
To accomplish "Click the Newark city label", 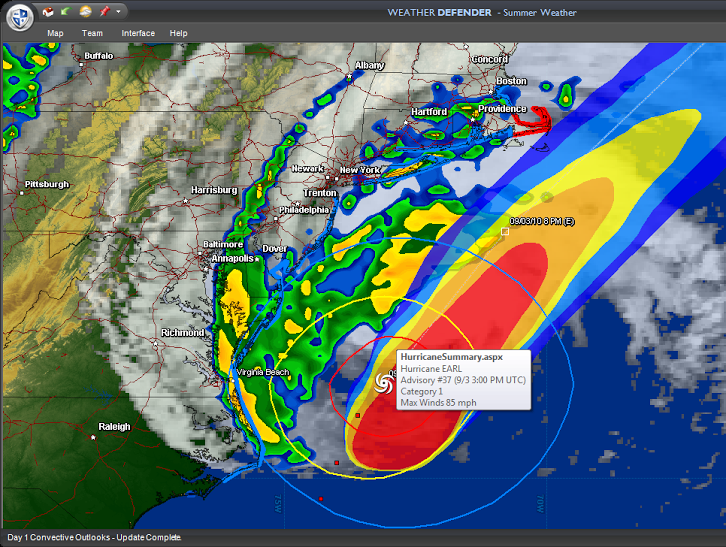I will coord(308,169).
